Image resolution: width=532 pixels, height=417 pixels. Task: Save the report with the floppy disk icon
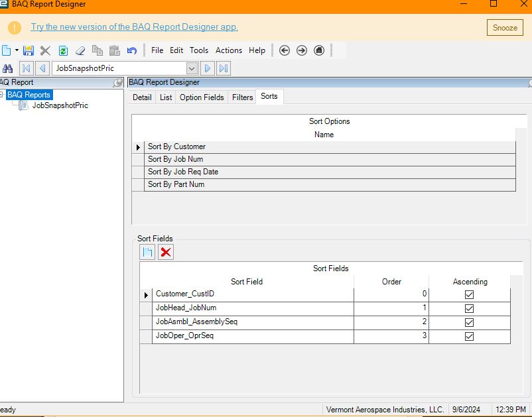[x=29, y=50]
